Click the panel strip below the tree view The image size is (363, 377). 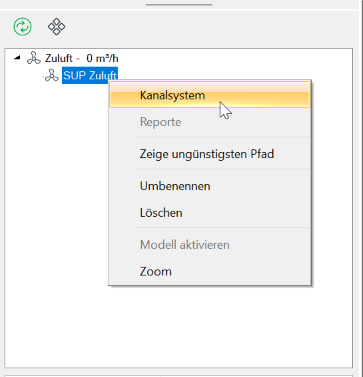(179, 374)
